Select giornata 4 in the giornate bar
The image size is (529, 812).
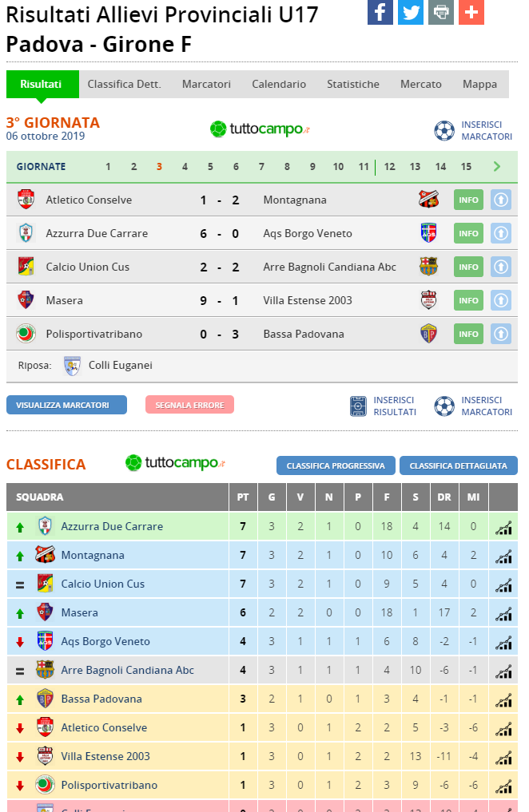coord(185,167)
